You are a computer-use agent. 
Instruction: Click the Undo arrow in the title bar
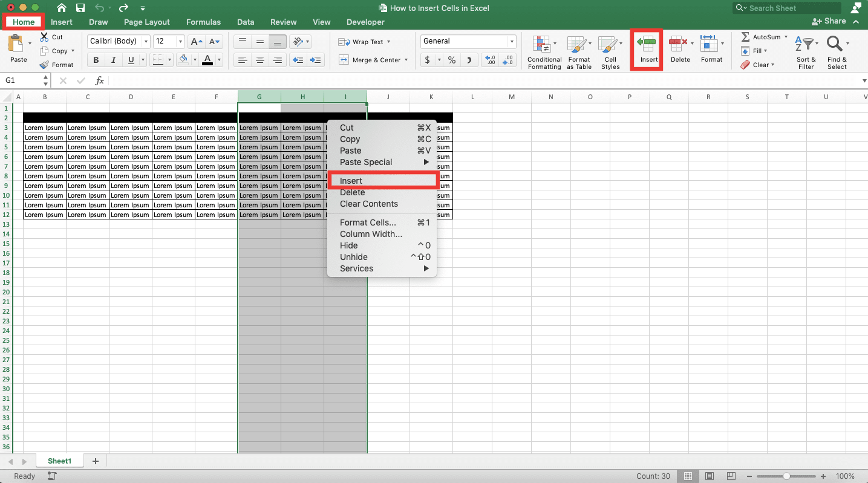pyautogui.click(x=100, y=8)
